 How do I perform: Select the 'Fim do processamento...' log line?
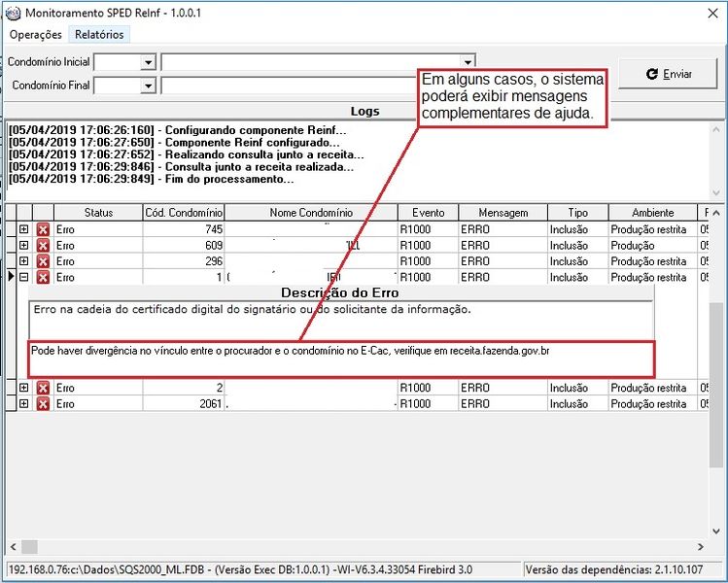[x=152, y=179]
